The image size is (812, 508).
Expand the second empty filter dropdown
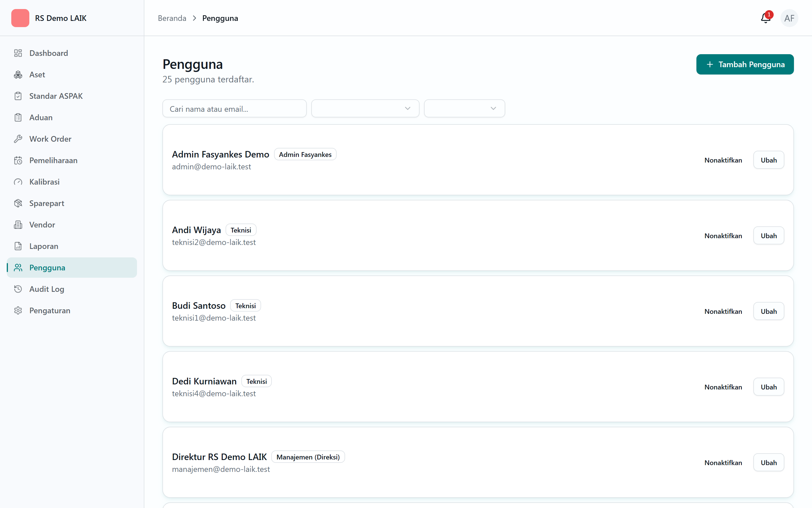tap(464, 109)
